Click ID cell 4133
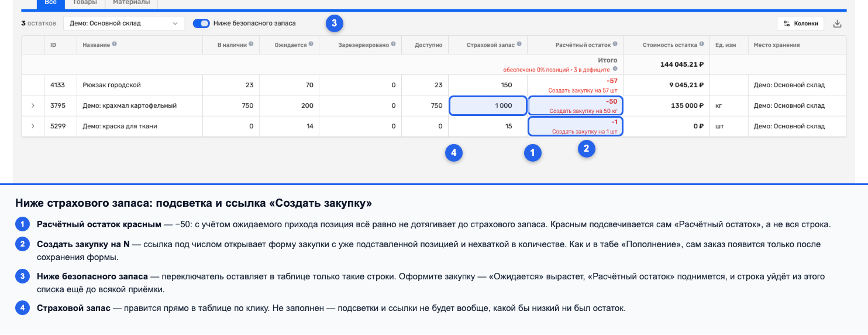The height and width of the screenshot is (335, 868). pyautogui.click(x=57, y=86)
